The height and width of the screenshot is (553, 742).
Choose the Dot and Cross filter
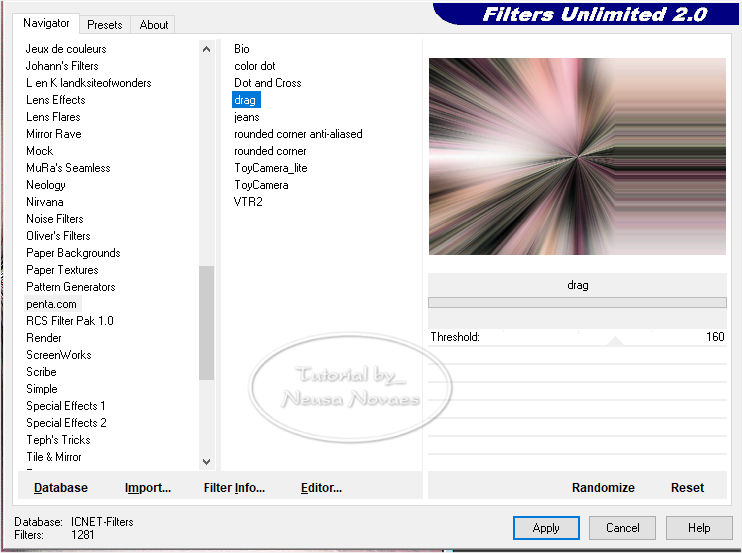(268, 83)
